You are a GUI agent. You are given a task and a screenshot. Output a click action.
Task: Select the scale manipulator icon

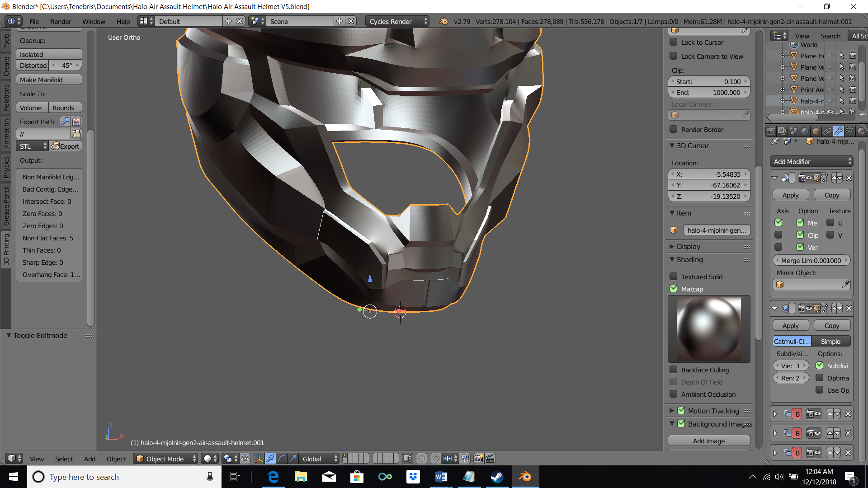[x=293, y=459]
